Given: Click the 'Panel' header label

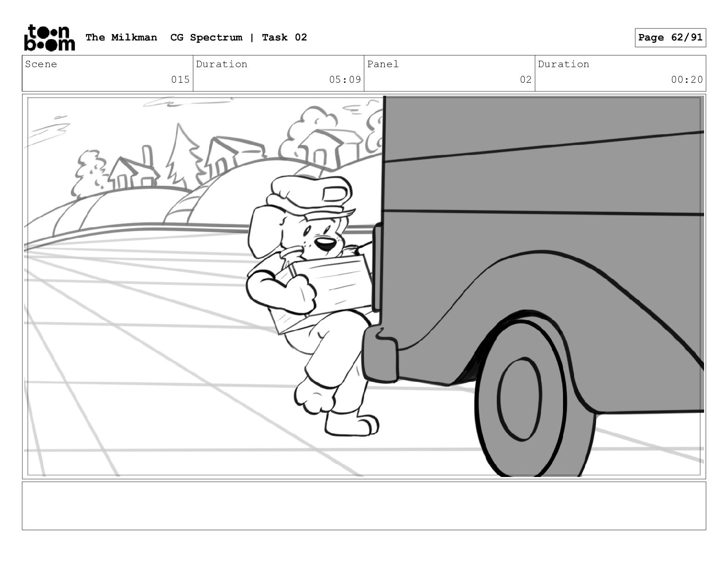Looking at the screenshot, I should [383, 64].
